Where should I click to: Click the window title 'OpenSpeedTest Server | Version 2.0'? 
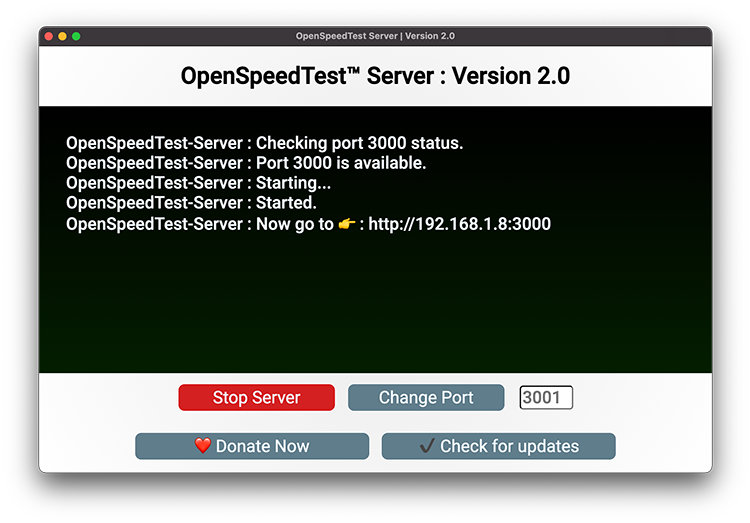tap(375, 36)
